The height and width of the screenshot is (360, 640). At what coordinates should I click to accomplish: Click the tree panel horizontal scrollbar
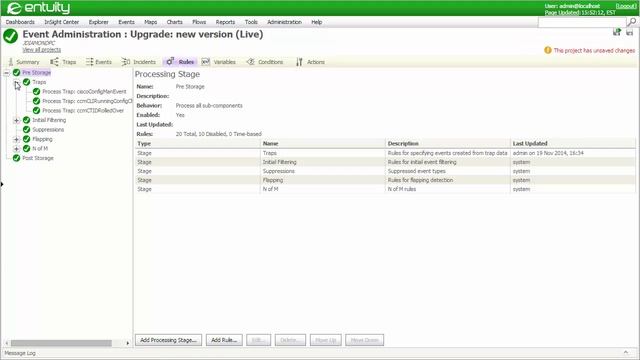[x=61, y=343]
